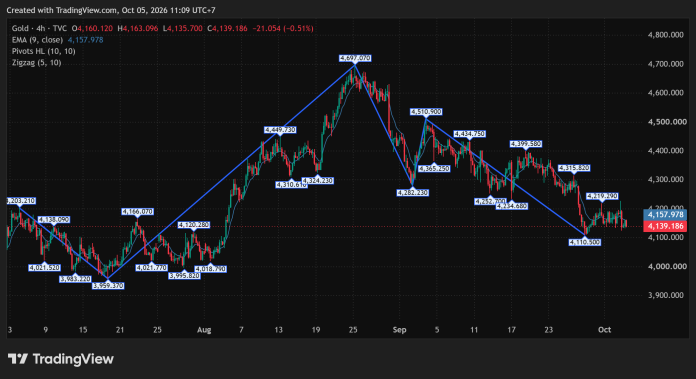This screenshot has width=696, height=379.
Task: Click the 3,995.820 pivot low label
Action: [184, 276]
